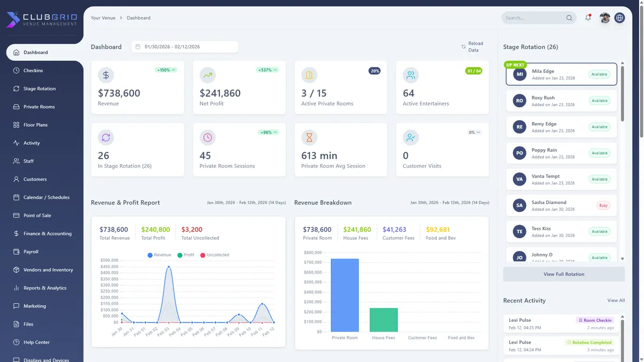This screenshot has width=644, height=362.
Task: Click the Avg Session hourglass icon
Action: pyautogui.click(x=309, y=138)
